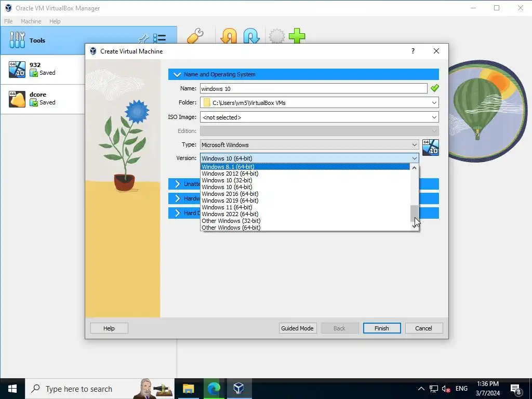This screenshot has width=532, height=399.
Task: Open File Explorer from taskbar
Action: pos(188,389)
